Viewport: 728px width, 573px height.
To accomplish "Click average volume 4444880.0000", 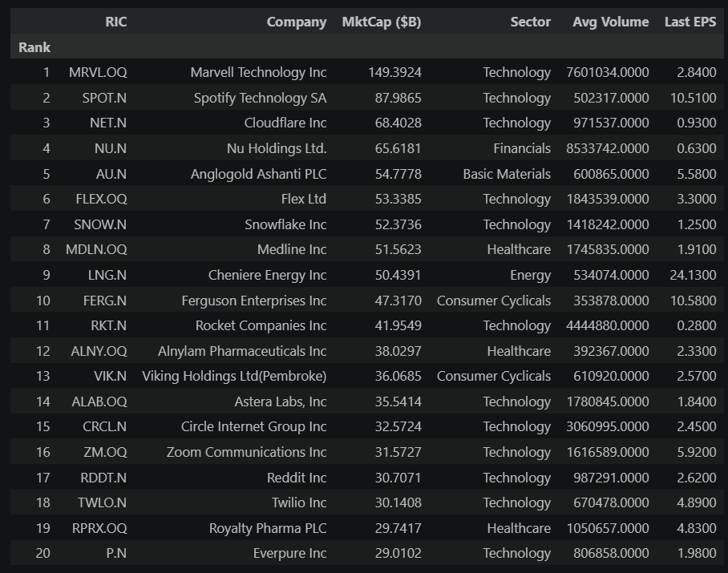I will tap(607, 325).
